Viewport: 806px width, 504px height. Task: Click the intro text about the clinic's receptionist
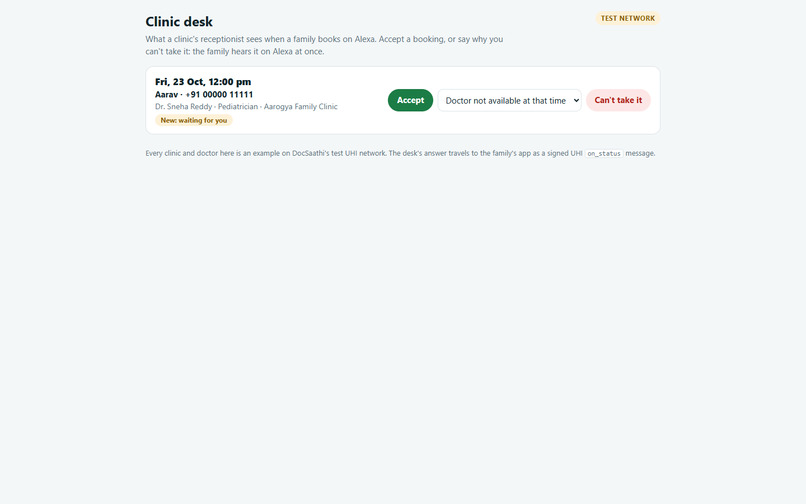click(x=324, y=45)
